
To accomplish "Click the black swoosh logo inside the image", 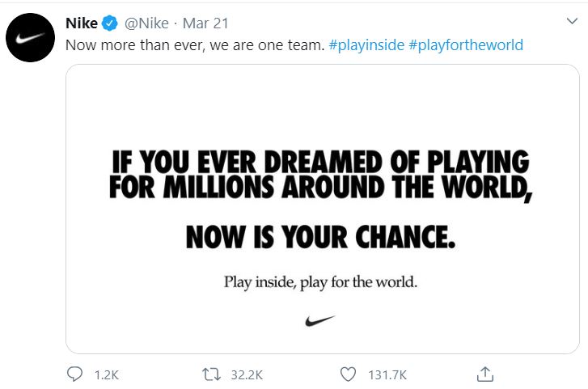I will pyautogui.click(x=319, y=321).
